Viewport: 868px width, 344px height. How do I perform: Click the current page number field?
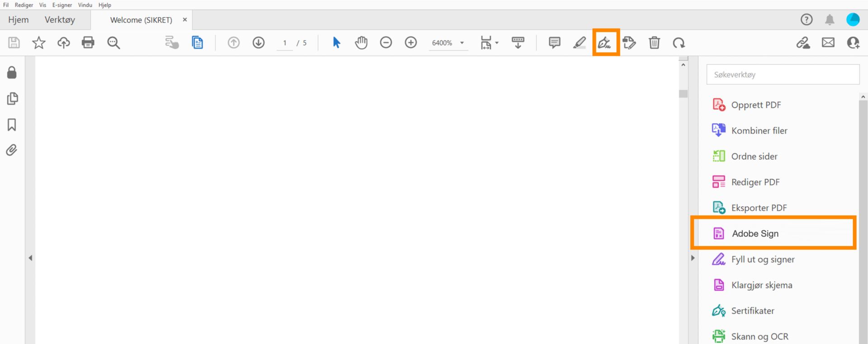[285, 43]
